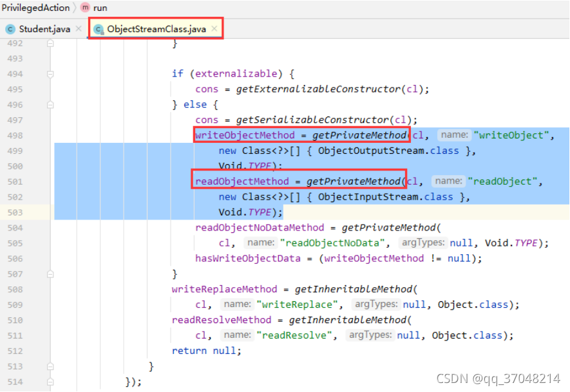Click getSerializableConstructor on line 497
The width and height of the screenshot is (570, 392).
[312, 120]
